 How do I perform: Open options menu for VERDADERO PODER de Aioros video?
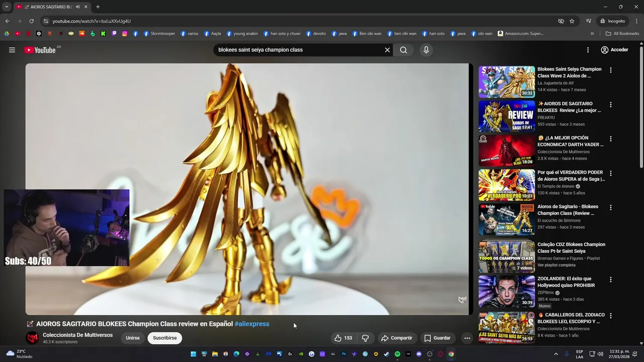tap(611, 173)
